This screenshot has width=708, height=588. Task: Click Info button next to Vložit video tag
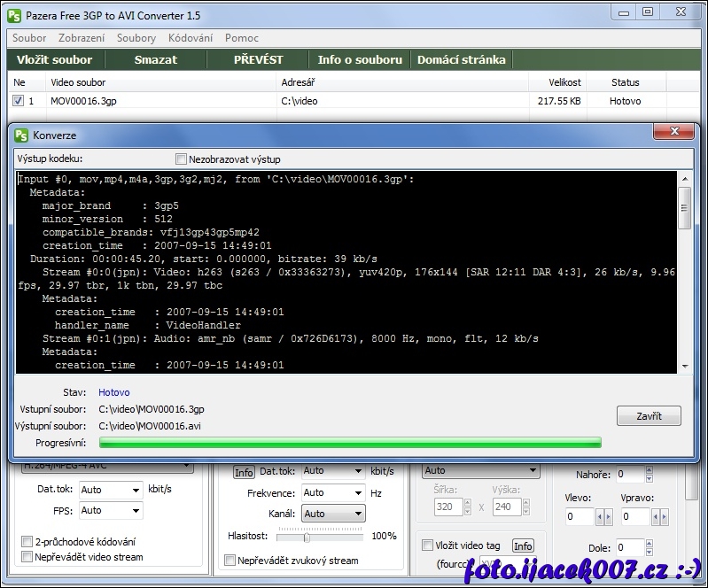(x=523, y=545)
